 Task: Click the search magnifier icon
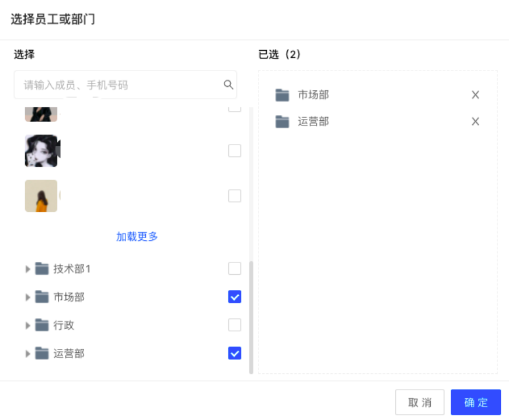(228, 85)
